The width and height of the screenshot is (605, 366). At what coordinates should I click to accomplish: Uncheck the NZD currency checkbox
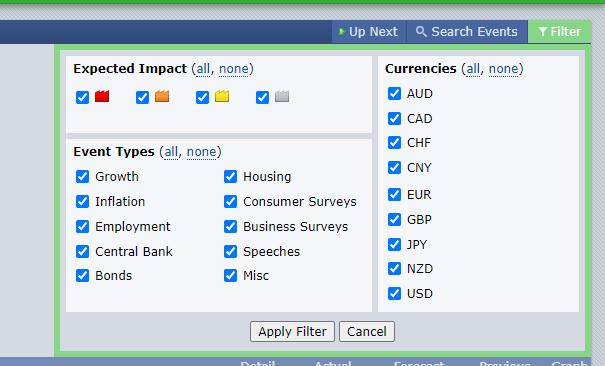click(394, 268)
